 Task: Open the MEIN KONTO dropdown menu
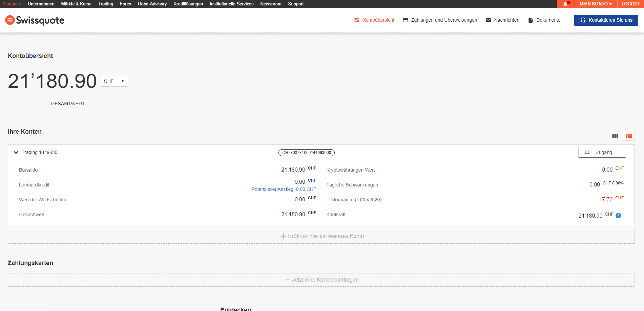(596, 4)
